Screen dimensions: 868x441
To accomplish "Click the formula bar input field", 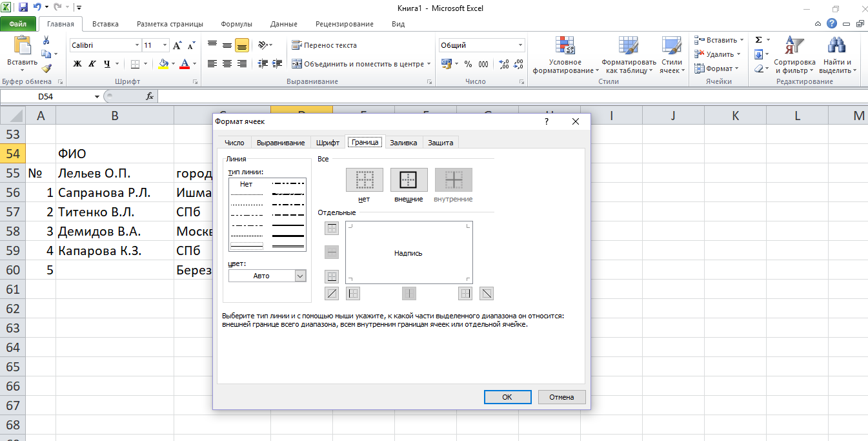I will coord(512,96).
